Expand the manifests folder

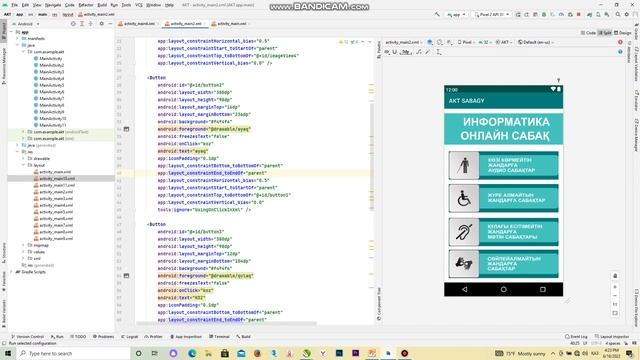tap(17, 38)
